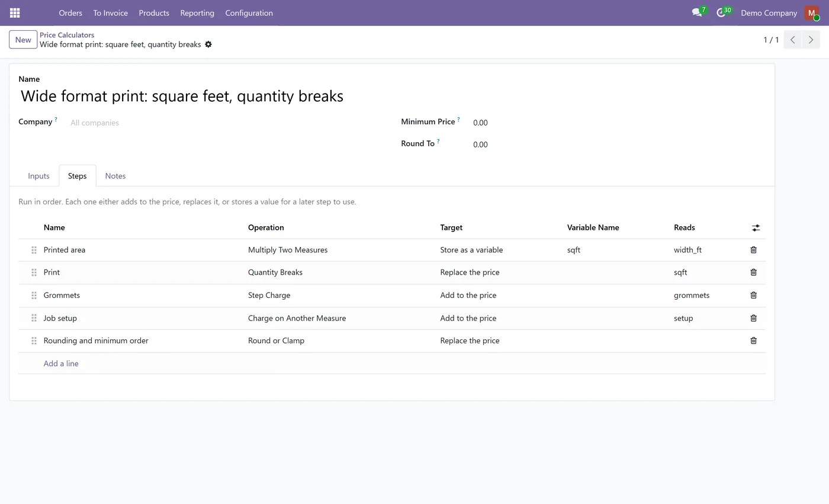Screen dimensions: 829x504
Task: Switch company via Demo Company
Action: (x=769, y=12)
